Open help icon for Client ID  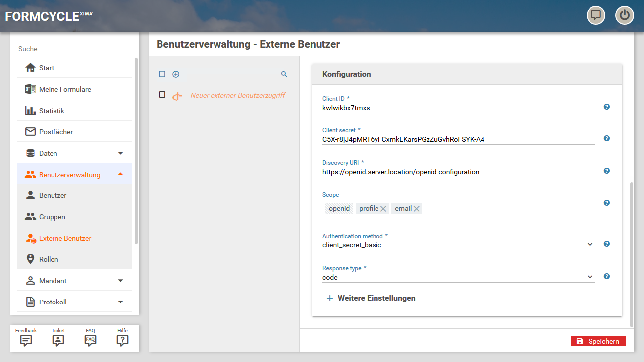click(x=606, y=107)
